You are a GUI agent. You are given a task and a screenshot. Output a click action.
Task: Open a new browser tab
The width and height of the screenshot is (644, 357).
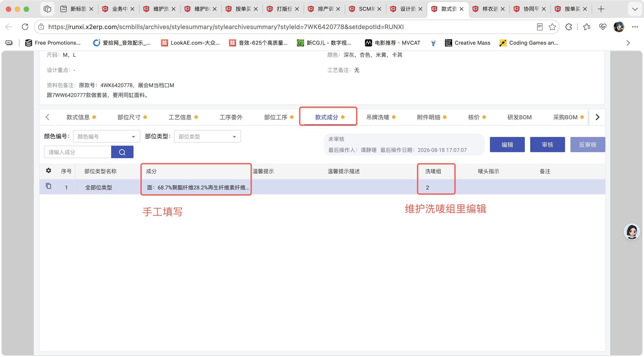601,9
